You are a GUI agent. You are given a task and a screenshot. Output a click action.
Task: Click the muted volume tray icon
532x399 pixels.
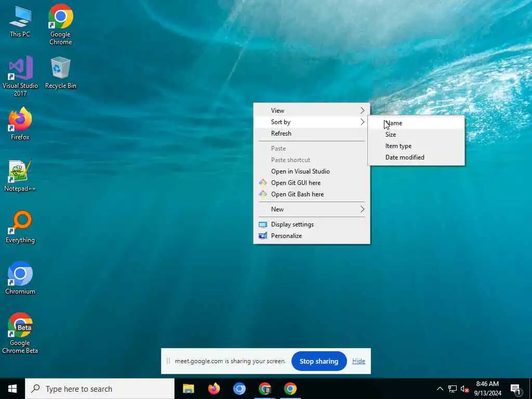[464, 389]
